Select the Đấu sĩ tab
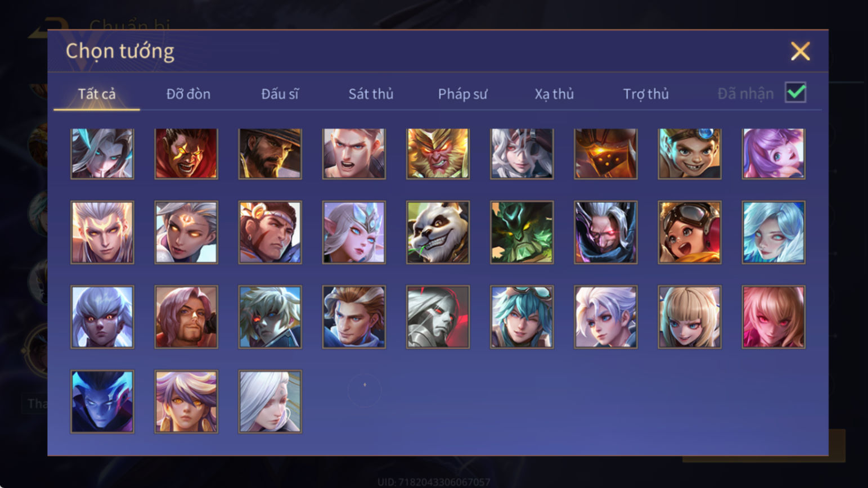868x488 pixels. click(280, 94)
